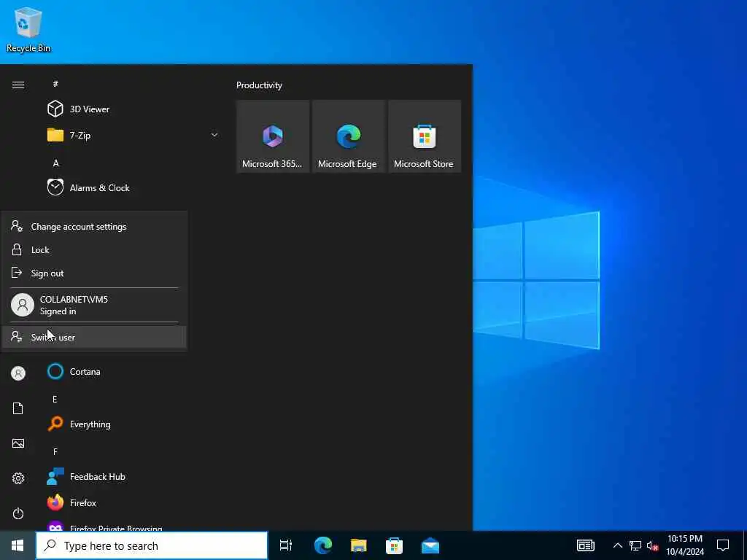Open the clock showing 10:15 PM

click(x=685, y=545)
